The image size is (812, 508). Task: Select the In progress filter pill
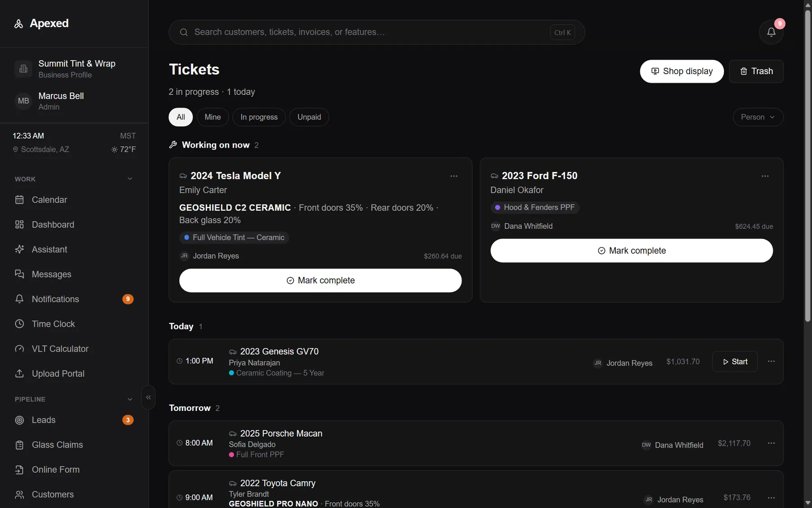pyautogui.click(x=259, y=117)
